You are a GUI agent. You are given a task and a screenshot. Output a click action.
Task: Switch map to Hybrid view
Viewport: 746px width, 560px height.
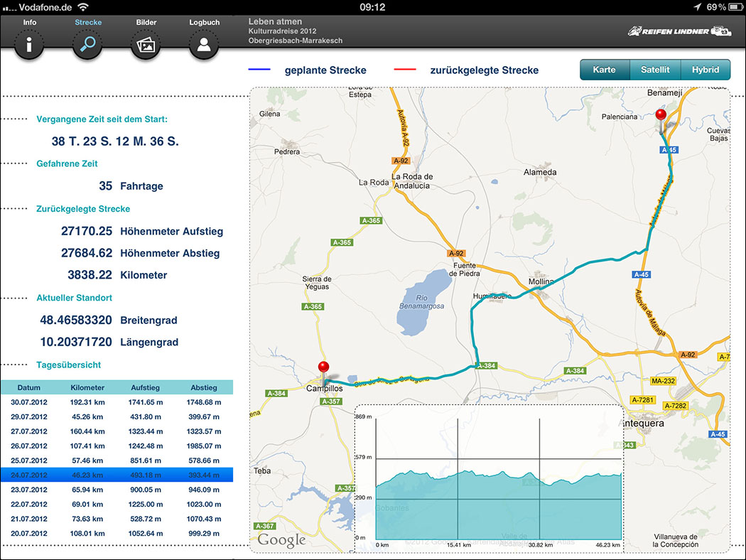coord(706,70)
